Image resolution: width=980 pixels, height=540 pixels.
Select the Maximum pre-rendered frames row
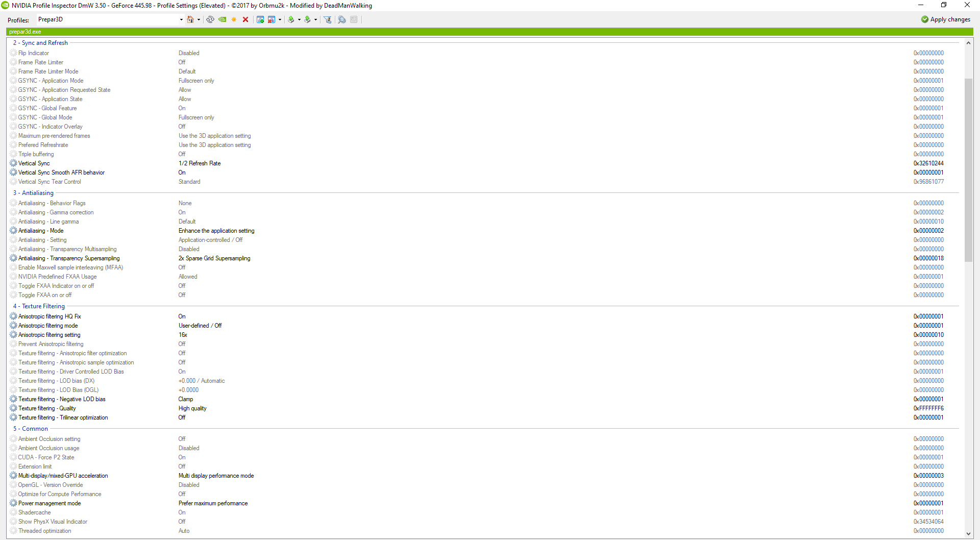tap(484, 136)
